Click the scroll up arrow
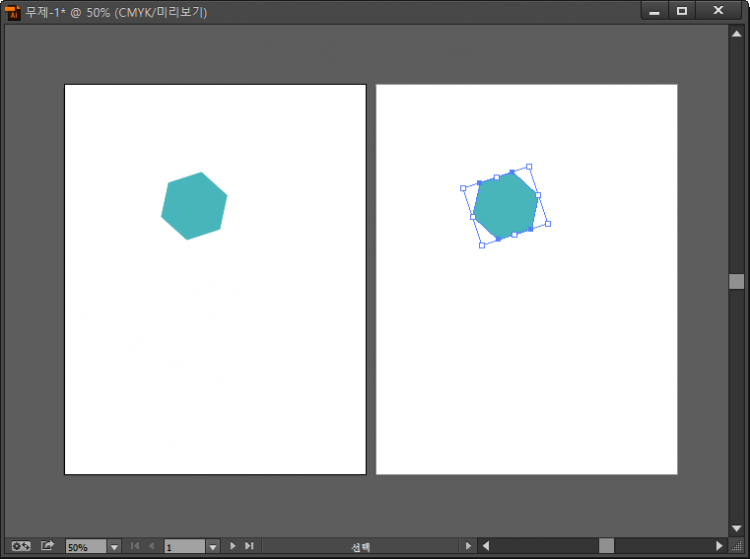 [736, 31]
